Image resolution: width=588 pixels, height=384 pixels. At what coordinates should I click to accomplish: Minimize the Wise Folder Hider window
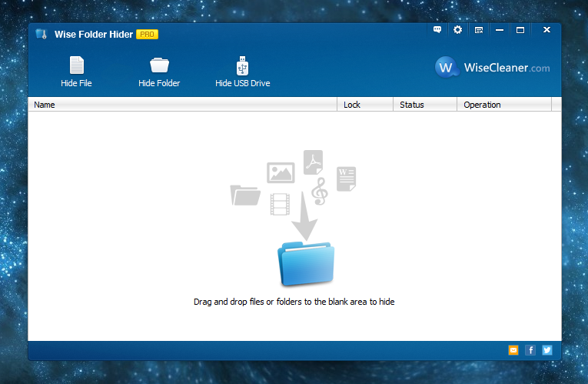click(x=500, y=30)
